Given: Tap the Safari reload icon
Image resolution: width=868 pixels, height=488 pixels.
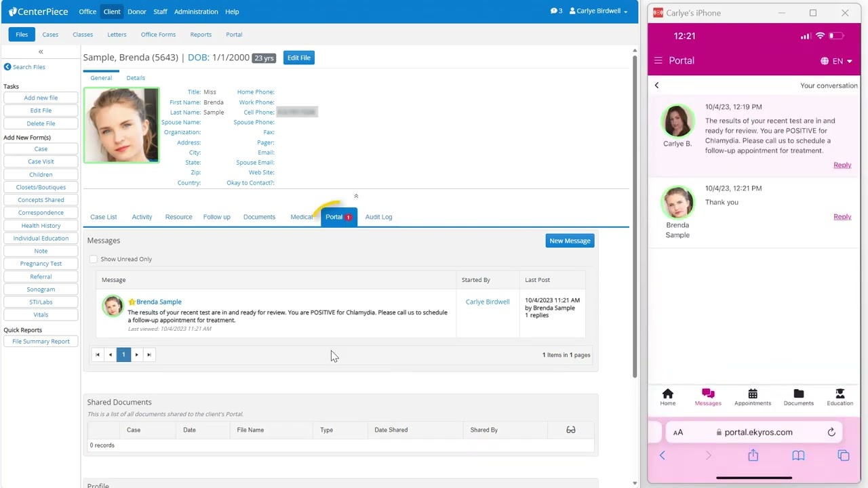Looking at the screenshot, I should point(831,432).
